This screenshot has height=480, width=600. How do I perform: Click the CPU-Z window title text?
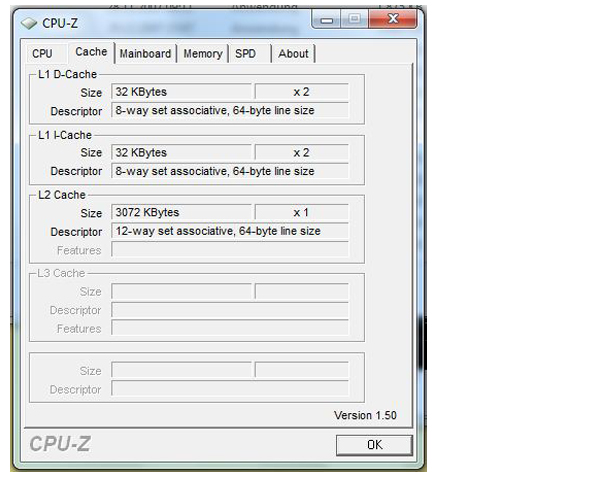tap(60, 23)
